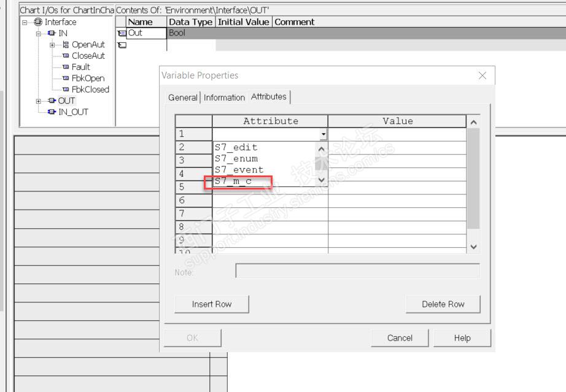
Task: Open the attribute dropdown arrow in row 1
Action: (324, 134)
